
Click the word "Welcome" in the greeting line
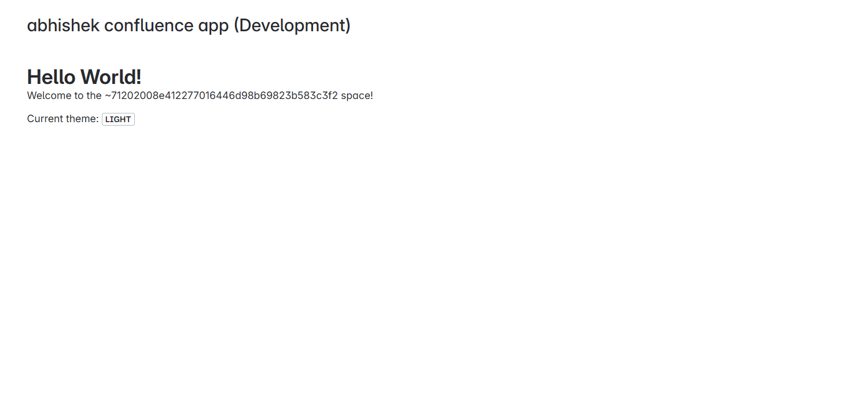point(47,96)
